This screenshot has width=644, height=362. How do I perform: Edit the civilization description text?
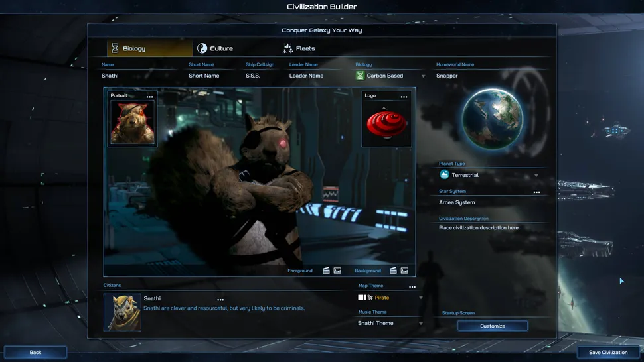[479, 227]
